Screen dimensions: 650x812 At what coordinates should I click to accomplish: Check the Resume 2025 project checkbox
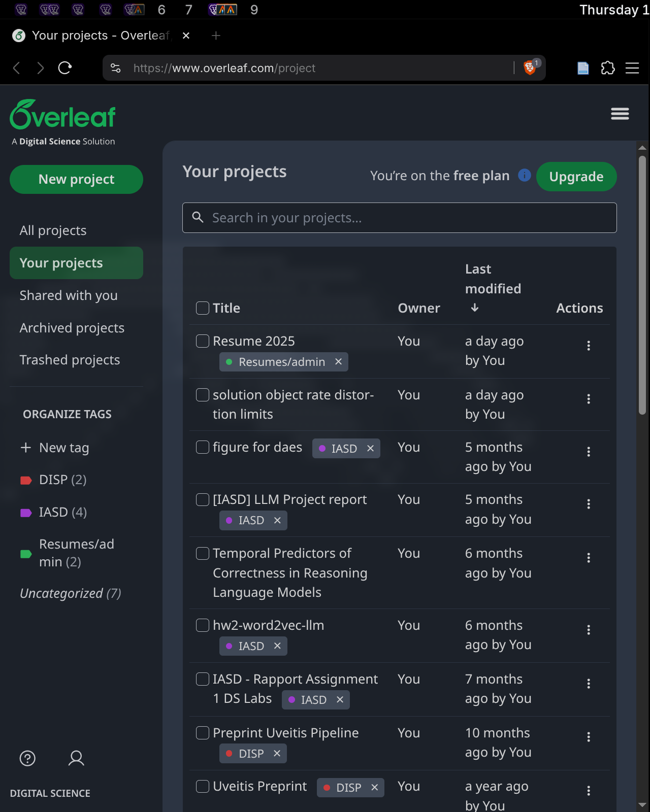click(x=203, y=341)
